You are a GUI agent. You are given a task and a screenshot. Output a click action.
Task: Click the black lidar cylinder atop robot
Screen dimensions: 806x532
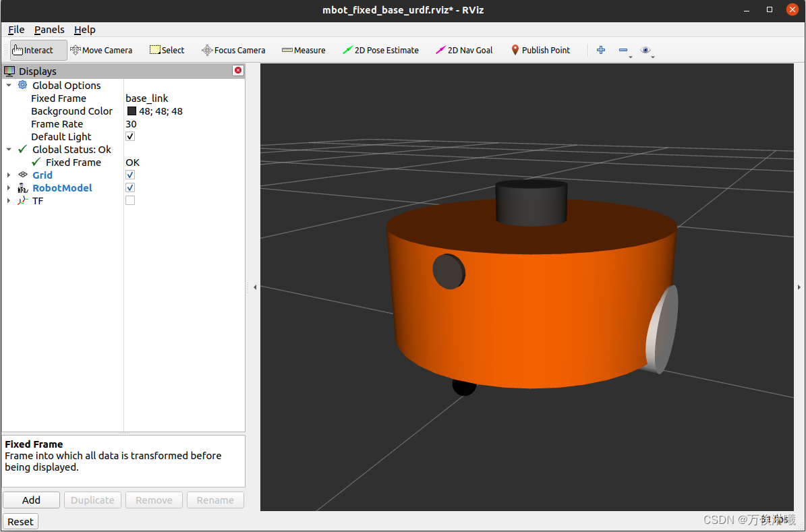[531, 203]
